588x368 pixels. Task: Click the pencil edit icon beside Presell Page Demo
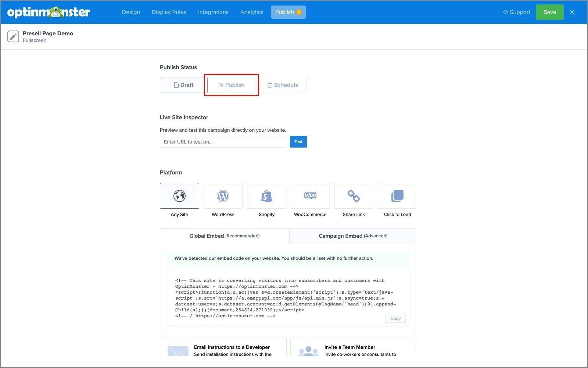point(13,36)
